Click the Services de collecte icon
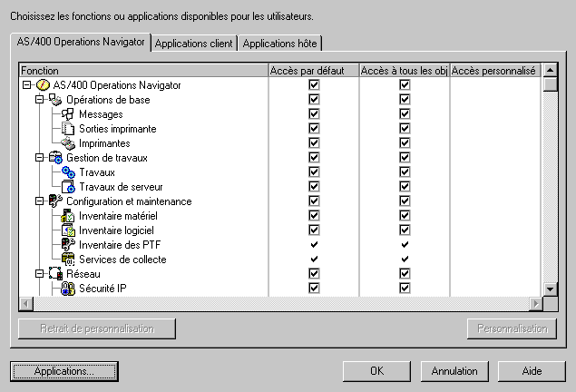Image resolution: width=576 pixels, height=392 pixels. 68,260
